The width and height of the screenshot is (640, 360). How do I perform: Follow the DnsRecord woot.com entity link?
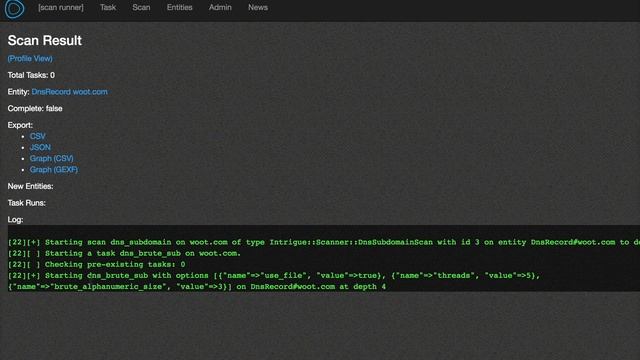[69, 92]
